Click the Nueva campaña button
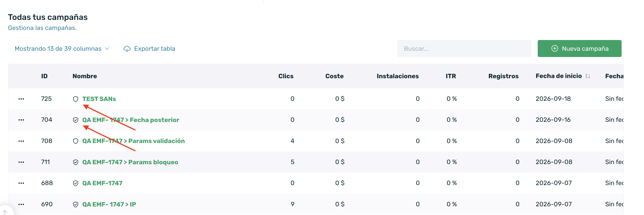Screen dimensions: 644x215 coord(579,48)
